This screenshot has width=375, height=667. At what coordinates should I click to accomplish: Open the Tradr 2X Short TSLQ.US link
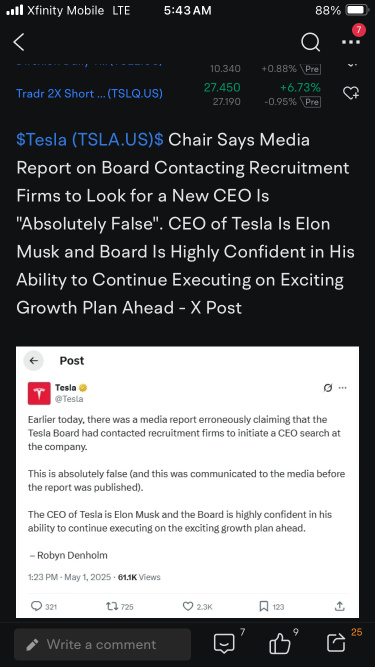(x=89, y=94)
